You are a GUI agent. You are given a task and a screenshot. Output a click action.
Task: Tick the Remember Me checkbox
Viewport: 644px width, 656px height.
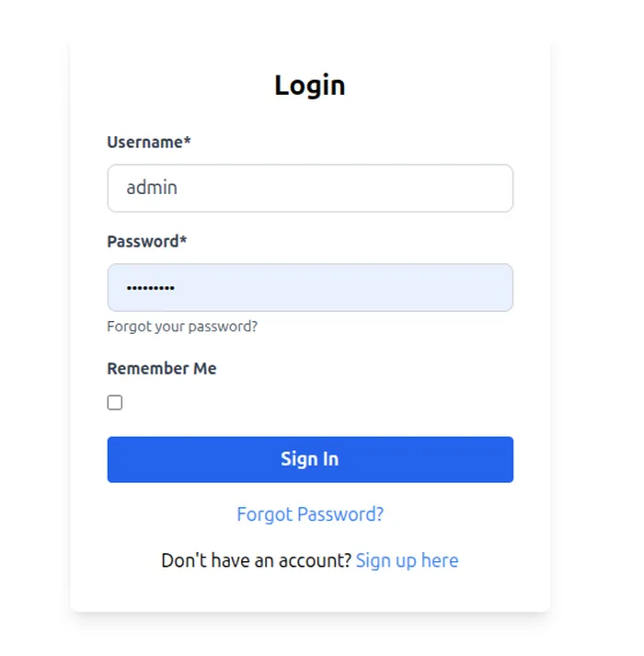click(115, 403)
